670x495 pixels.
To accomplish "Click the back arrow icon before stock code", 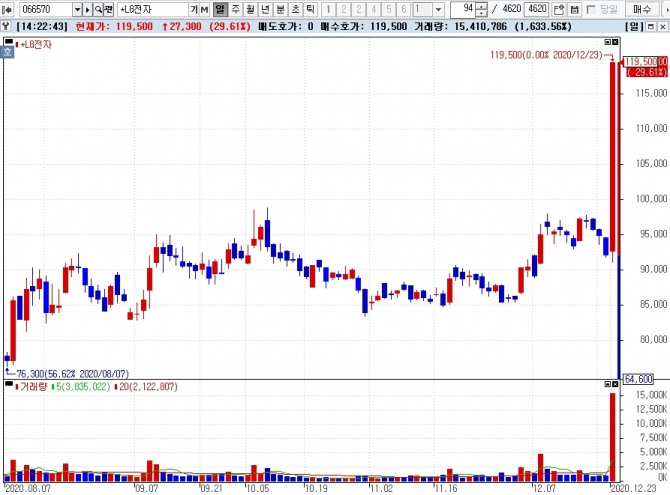I will click(7, 9).
